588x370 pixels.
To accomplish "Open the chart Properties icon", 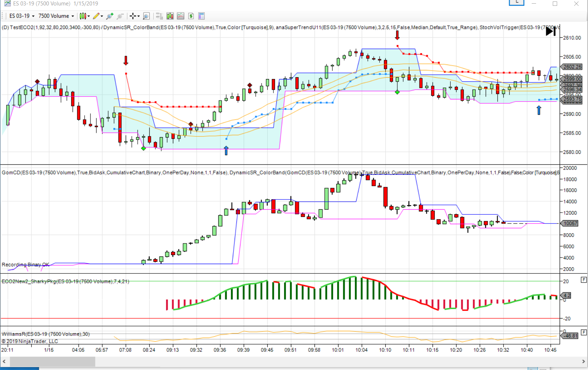I will [202, 16].
